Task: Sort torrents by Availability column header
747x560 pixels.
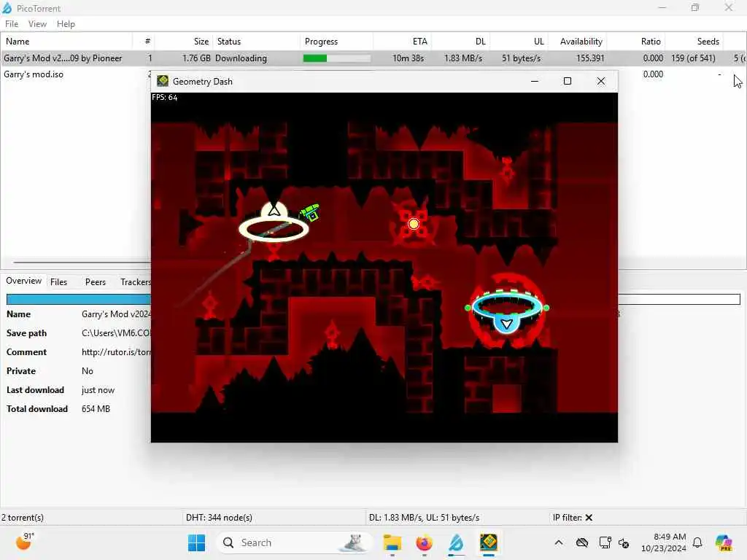Action: pyautogui.click(x=576, y=42)
